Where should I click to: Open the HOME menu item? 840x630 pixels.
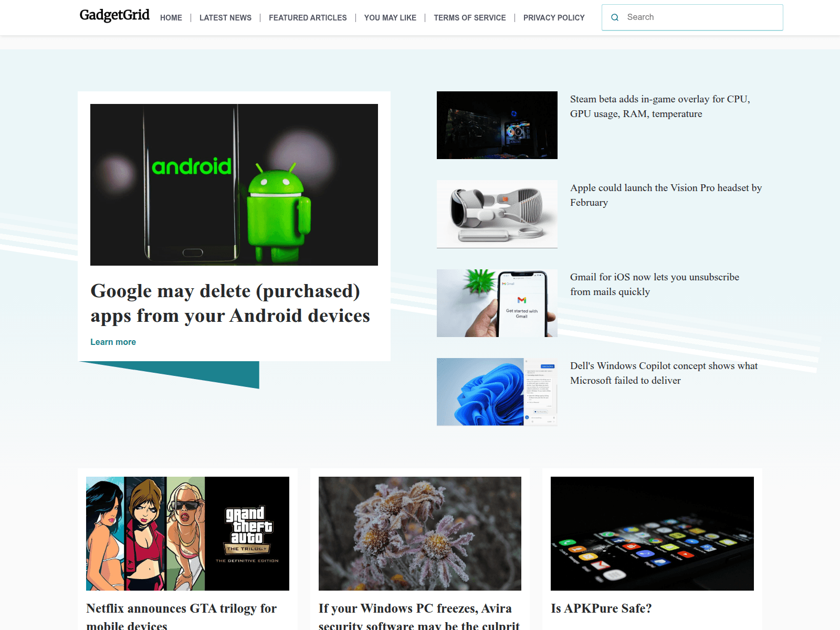pyautogui.click(x=171, y=18)
